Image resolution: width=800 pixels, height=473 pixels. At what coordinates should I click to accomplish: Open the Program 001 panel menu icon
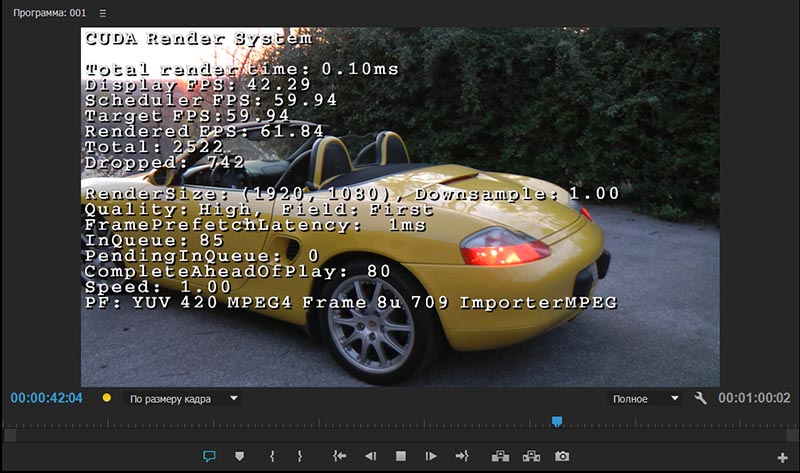[103, 13]
